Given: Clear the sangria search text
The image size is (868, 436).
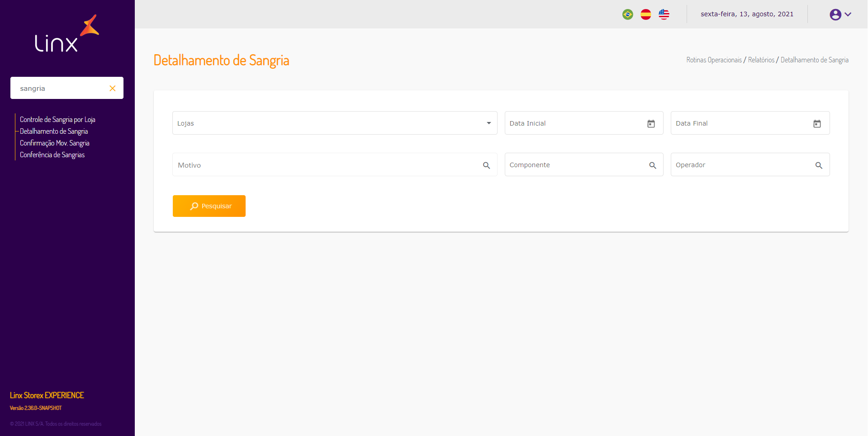Looking at the screenshot, I should tap(113, 89).
